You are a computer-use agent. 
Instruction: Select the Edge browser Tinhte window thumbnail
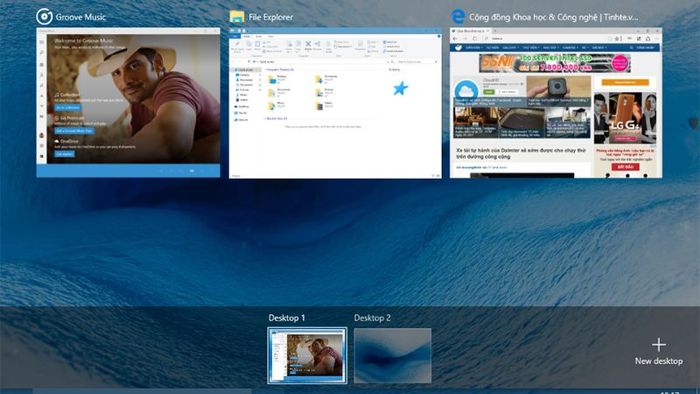[556, 103]
